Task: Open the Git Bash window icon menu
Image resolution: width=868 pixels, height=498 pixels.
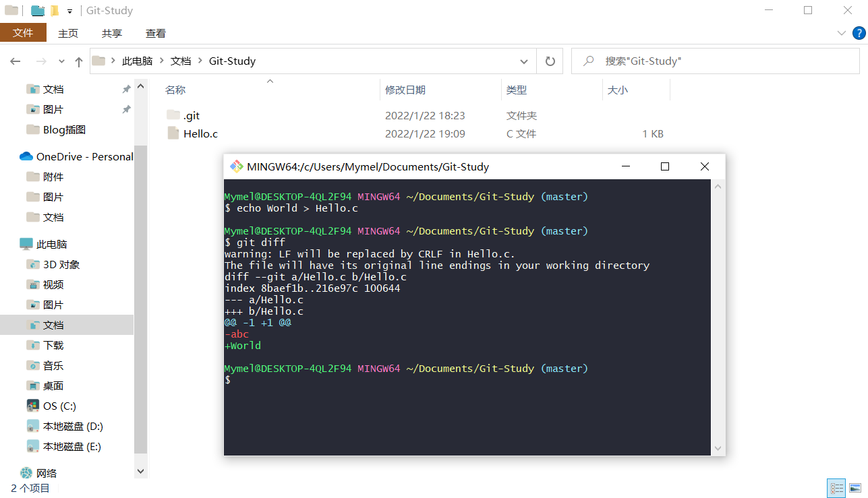Action: pyautogui.click(x=236, y=166)
